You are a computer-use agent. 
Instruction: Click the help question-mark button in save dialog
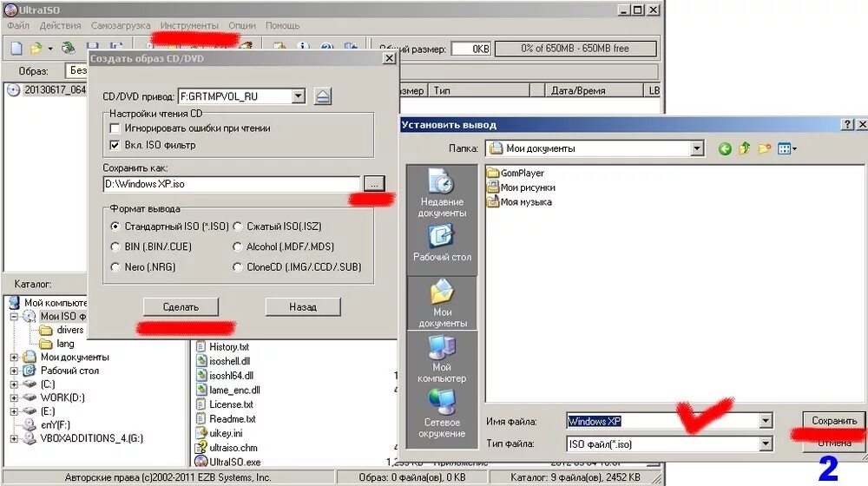tap(847, 124)
